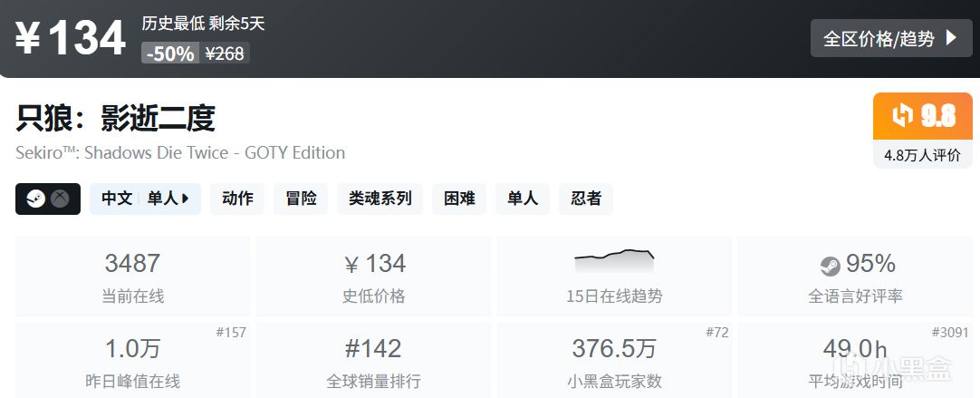Click the 全语言好评率 label
Viewport: 980px width, 398px height.
click(856, 296)
